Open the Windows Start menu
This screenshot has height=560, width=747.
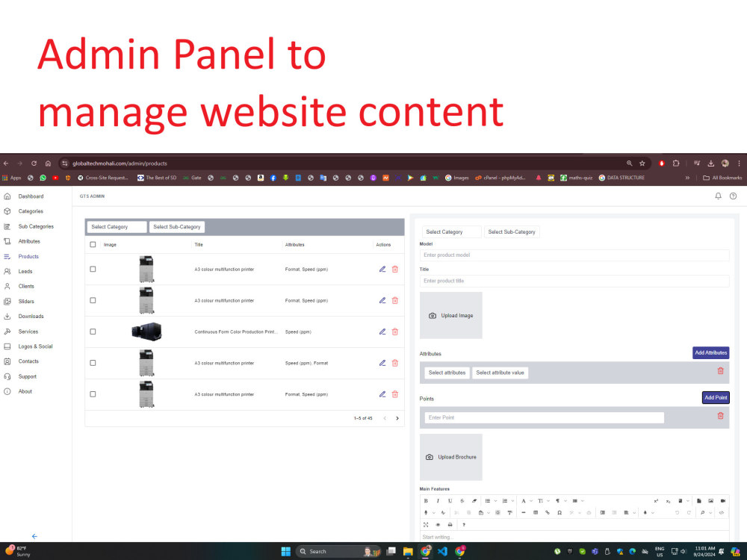(286, 551)
